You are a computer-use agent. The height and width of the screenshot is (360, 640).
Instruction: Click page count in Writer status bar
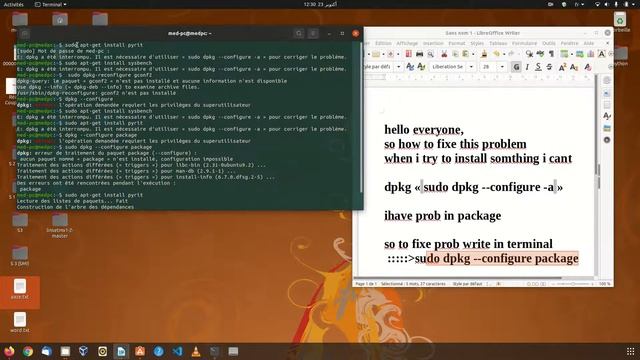(365, 284)
